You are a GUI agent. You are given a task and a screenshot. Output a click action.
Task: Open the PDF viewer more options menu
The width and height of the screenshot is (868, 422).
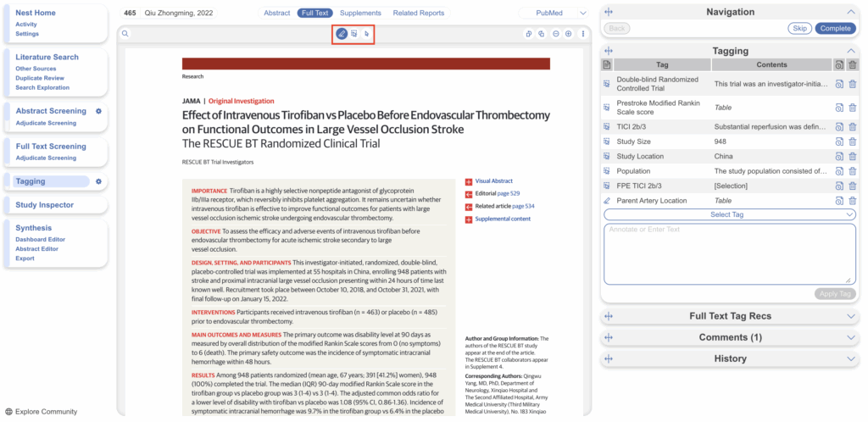point(583,34)
